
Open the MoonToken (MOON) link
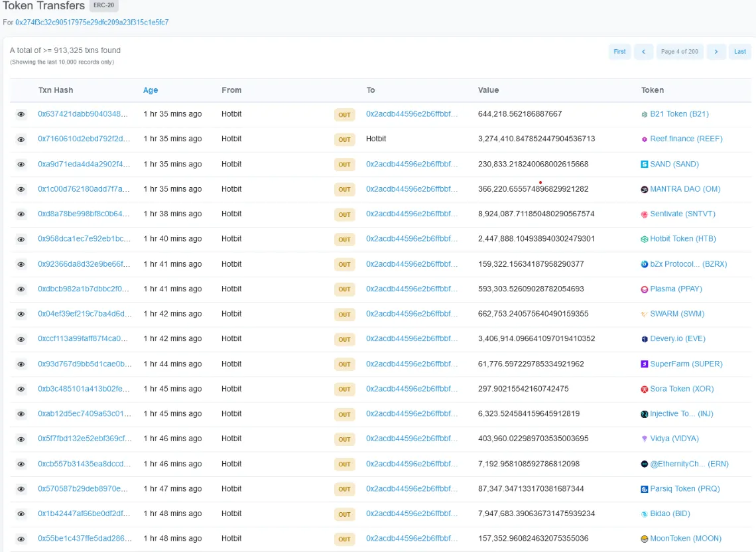[x=686, y=539]
